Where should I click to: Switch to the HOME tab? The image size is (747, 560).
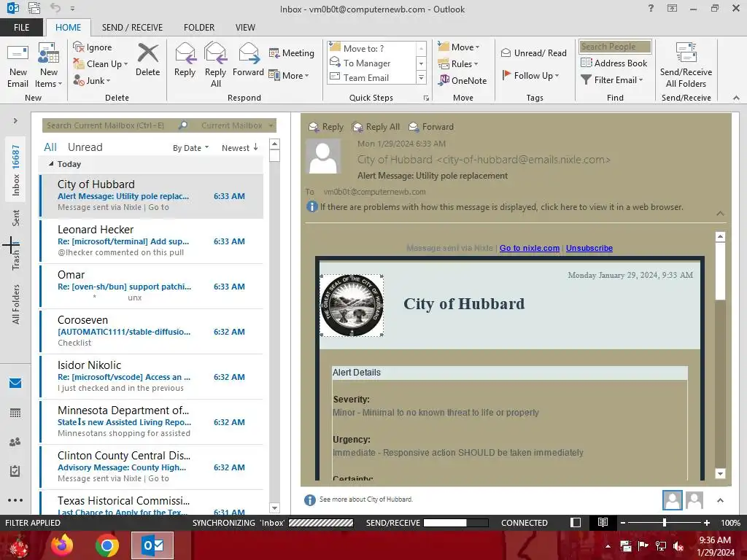coord(68,27)
